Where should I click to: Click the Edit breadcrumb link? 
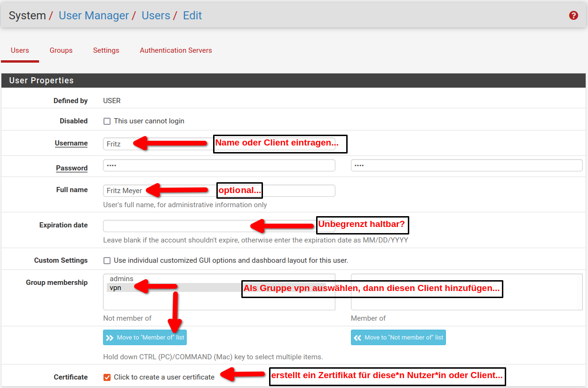click(x=192, y=16)
